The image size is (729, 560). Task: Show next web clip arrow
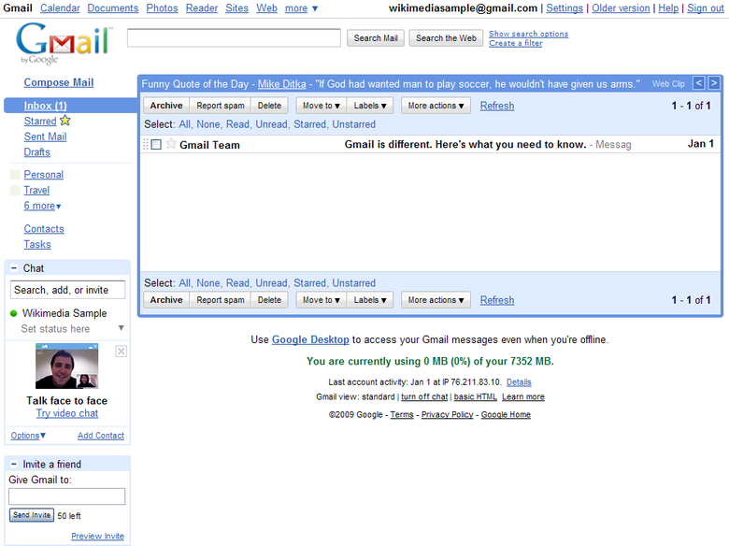click(x=714, y=83)
